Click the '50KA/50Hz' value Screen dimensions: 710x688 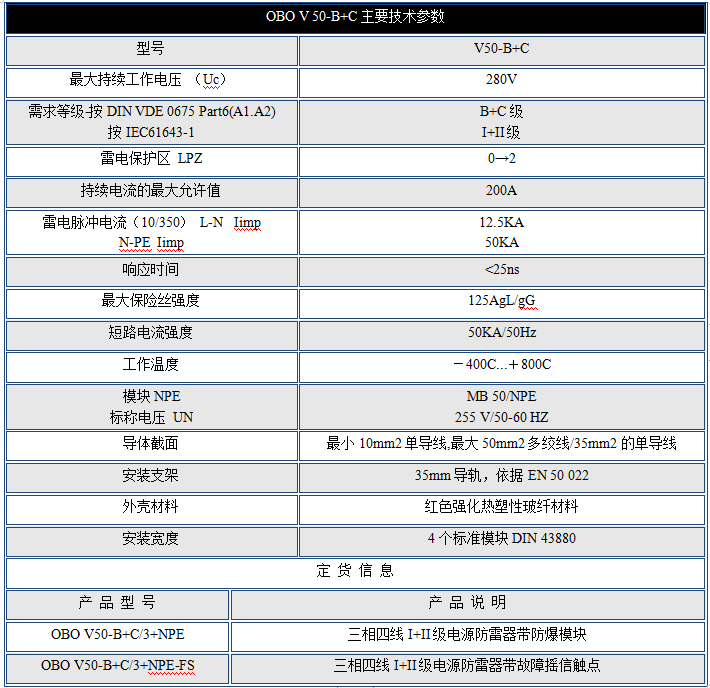[x=502, y=332]
